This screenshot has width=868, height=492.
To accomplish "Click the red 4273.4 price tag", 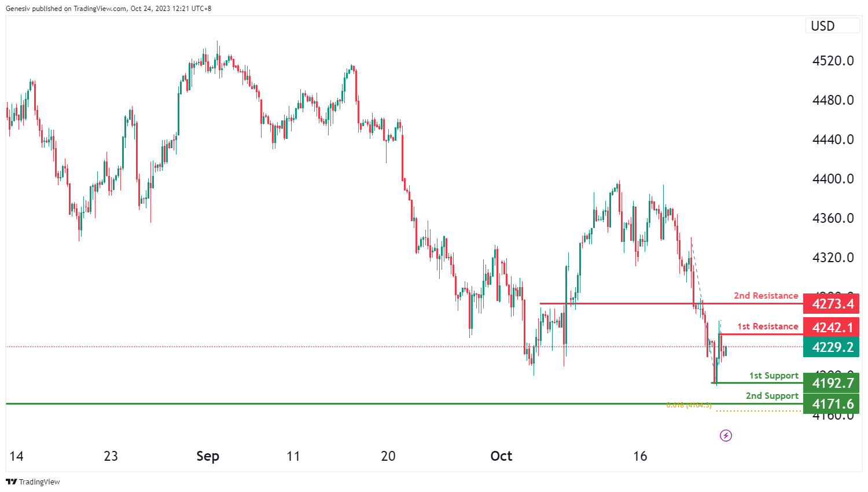I will click(x=832, y=304).
